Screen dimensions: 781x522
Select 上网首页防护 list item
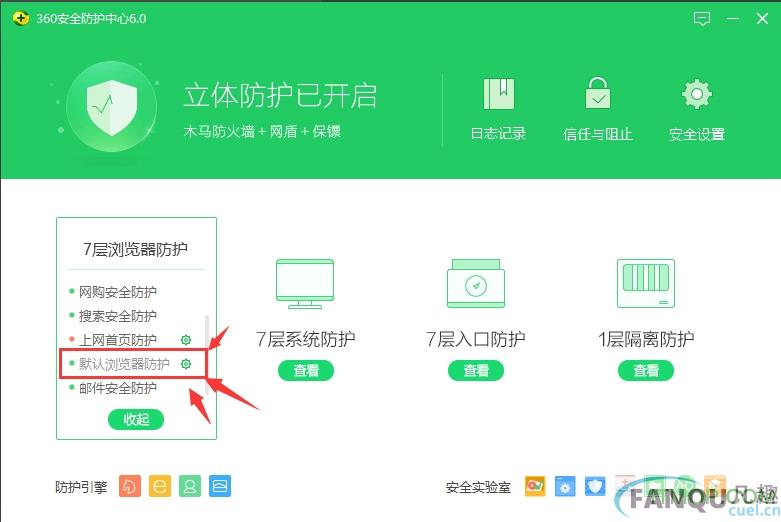click(x=118, y=340)
